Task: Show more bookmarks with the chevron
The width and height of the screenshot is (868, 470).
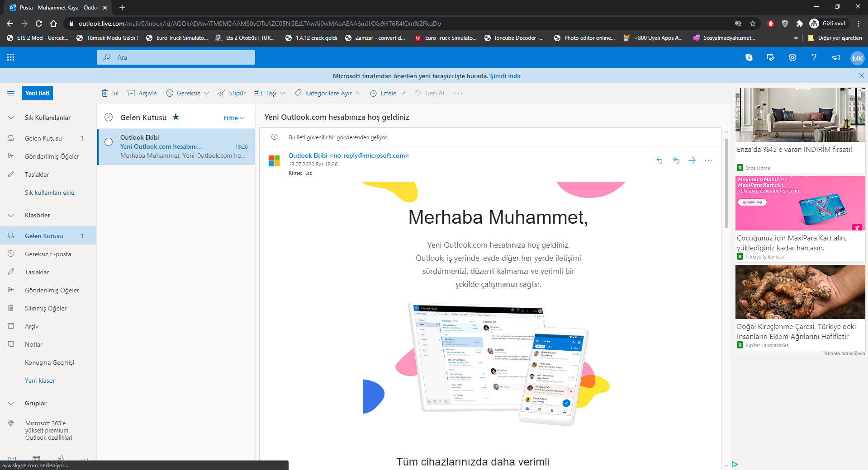Action: 796,38
